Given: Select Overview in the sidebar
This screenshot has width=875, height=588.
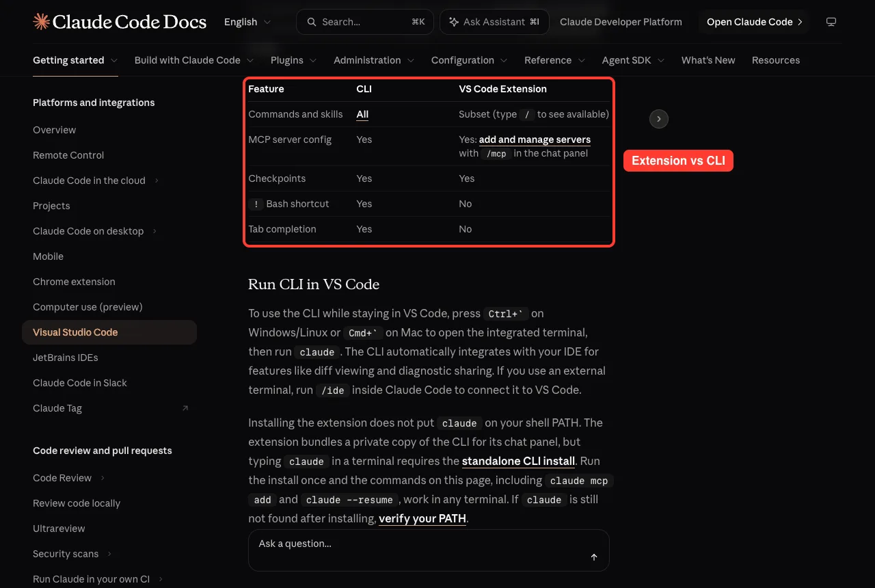Looking at the screenshot, I should click(55, 130).
